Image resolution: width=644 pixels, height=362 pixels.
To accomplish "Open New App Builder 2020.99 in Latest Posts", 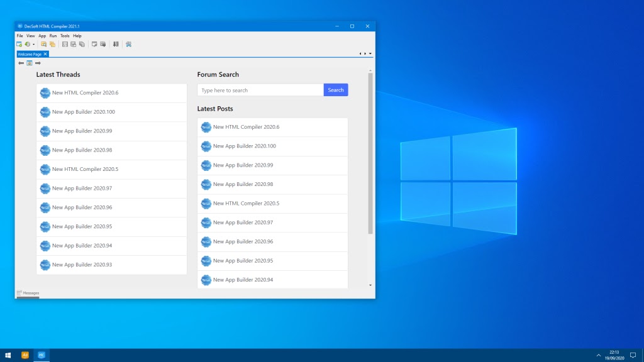I will [x=272, y=165].
